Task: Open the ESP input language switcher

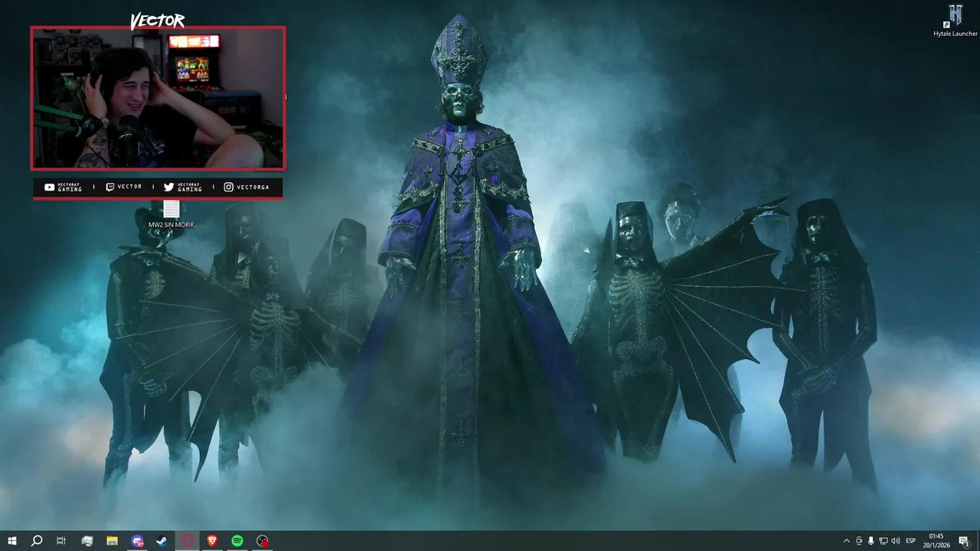Action: pos(911,541)
